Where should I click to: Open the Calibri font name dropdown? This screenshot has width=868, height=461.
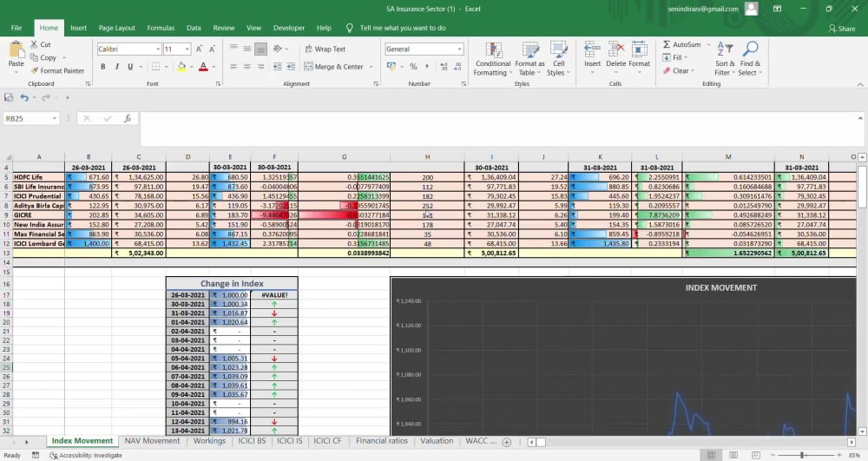158,49
